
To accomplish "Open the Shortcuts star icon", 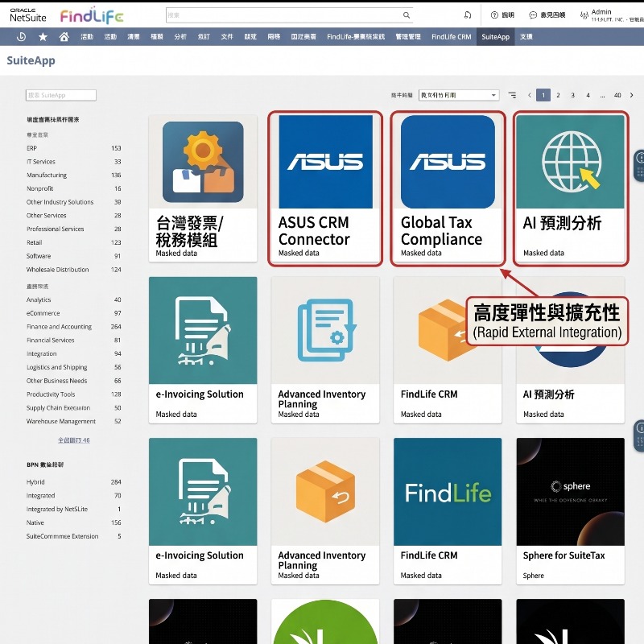I will pos(43,37).
